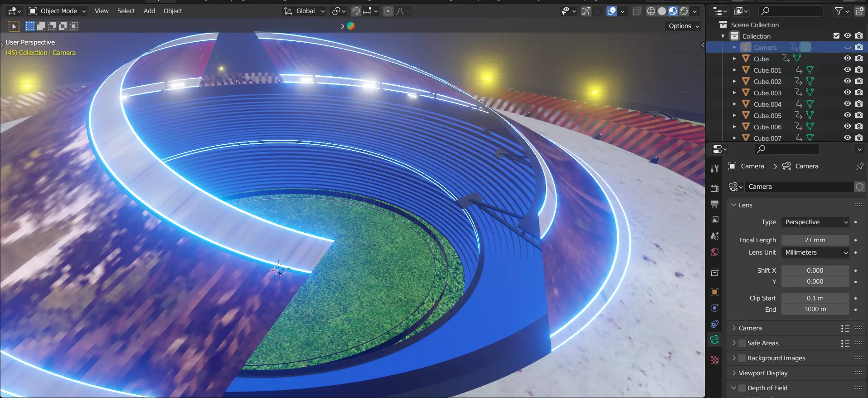This screenshot has width=868, height=398.
Task: Toggle proportional editing
Action: [388, 11]
